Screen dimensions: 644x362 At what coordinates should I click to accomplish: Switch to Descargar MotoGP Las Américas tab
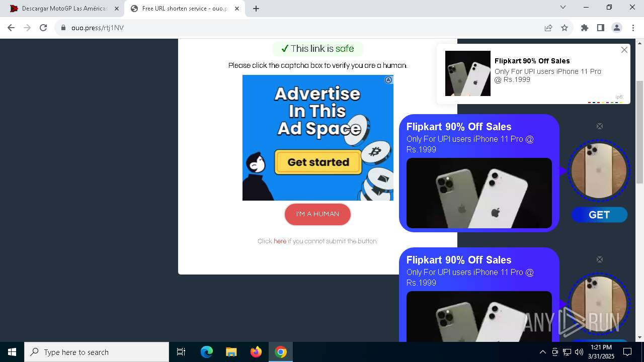click(x=64, y=9)
